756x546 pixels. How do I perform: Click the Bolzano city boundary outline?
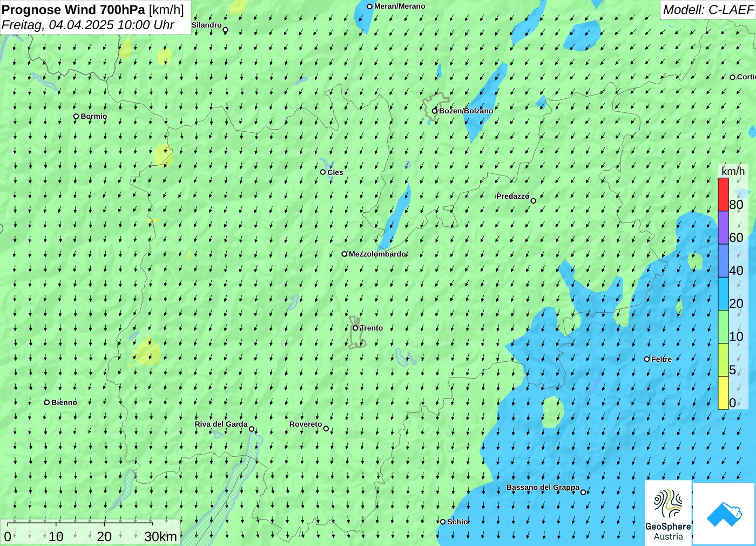pyautogui.click(x=435, y=107)
